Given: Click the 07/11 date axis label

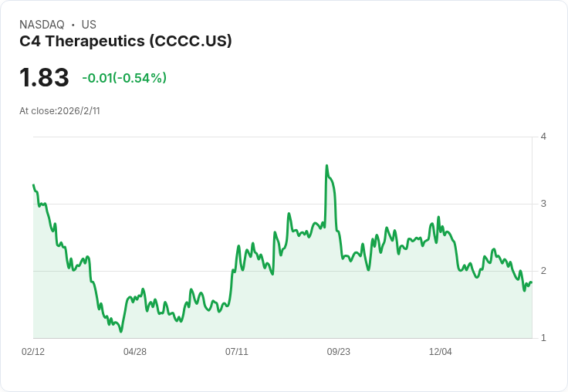Looking at the screenshot, I should (237, 351).
